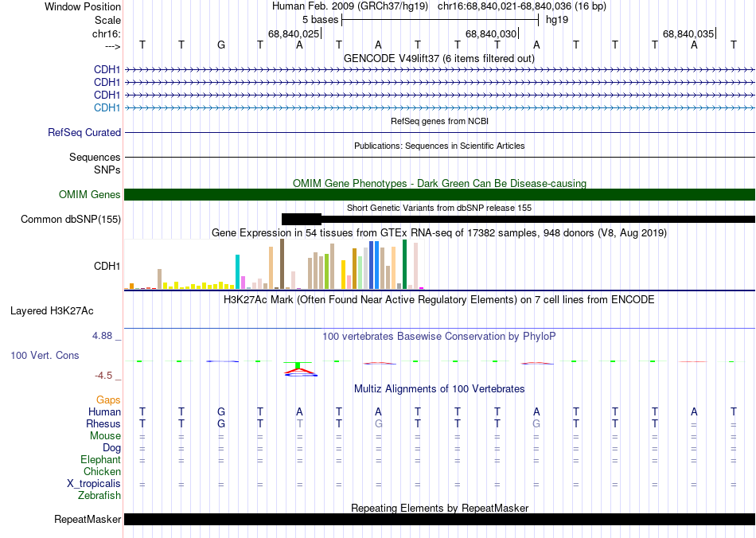
Task: Click the '5 bases' scale bar label
Action: (320, 20)
